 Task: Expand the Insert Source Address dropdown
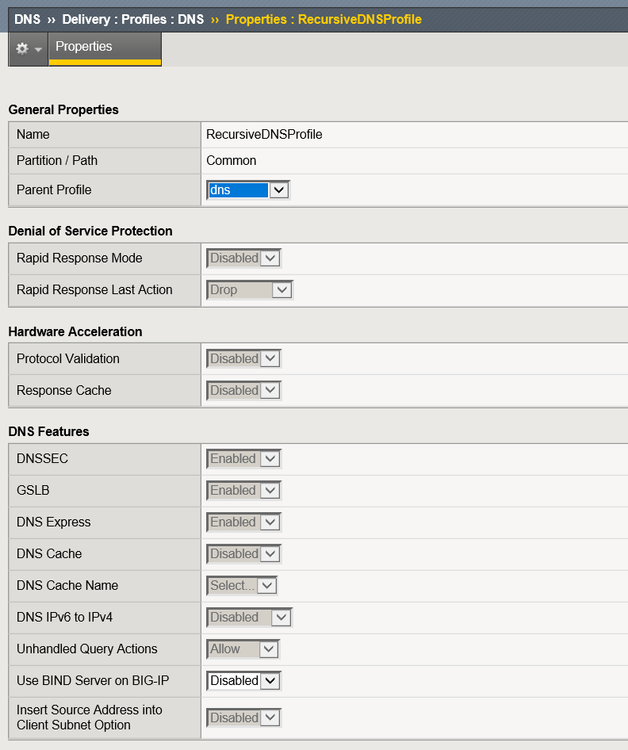tap(244, 718)
